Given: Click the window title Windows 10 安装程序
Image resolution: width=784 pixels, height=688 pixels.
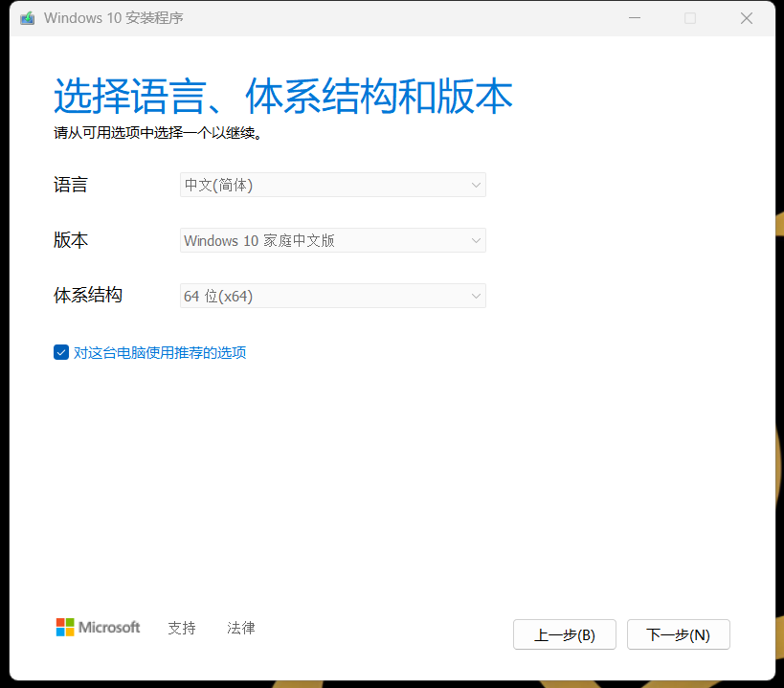Looking at the screenshot, I should pos(114,18).
